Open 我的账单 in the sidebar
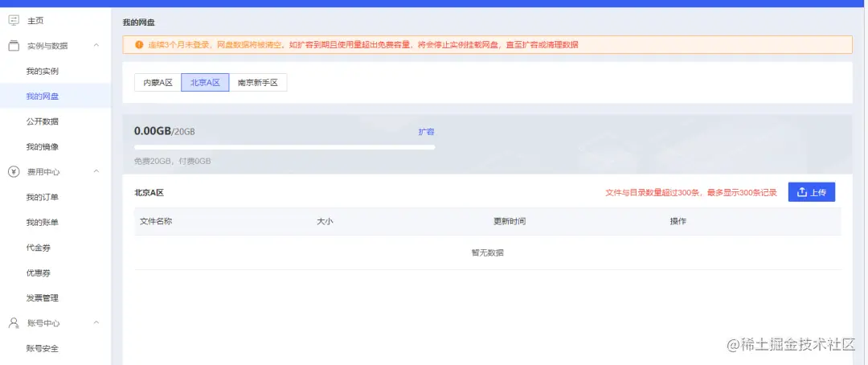This screenshot has width=868, height=365. tap(42, 223)
